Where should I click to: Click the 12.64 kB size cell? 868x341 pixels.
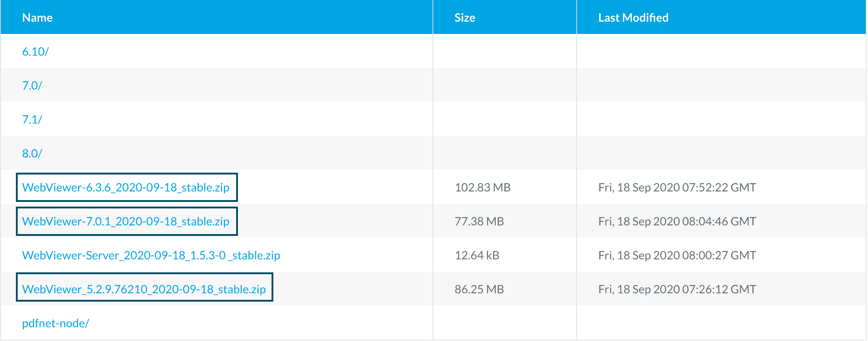477,255
